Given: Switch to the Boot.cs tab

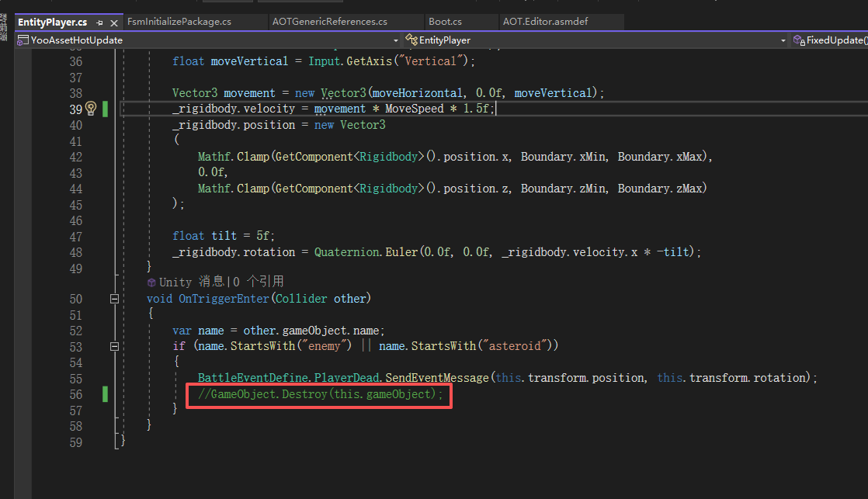Looking at the screenshot, I should (445, 22).
